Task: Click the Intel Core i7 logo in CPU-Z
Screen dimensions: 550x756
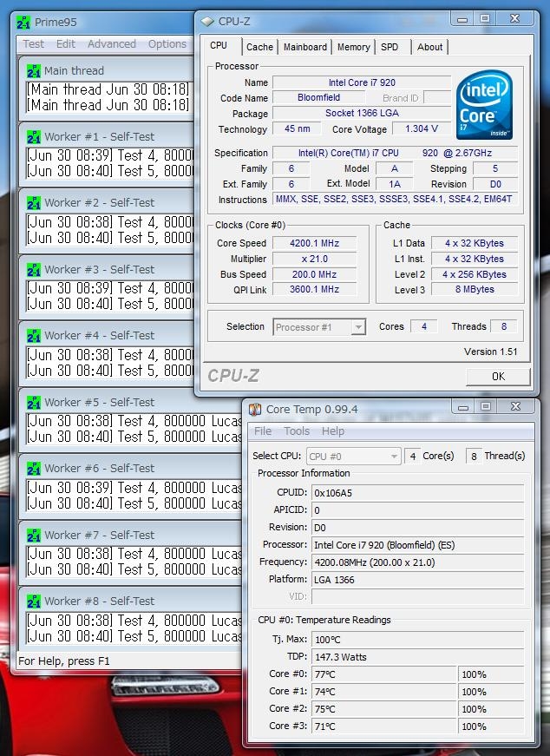Action: (484, 105)
